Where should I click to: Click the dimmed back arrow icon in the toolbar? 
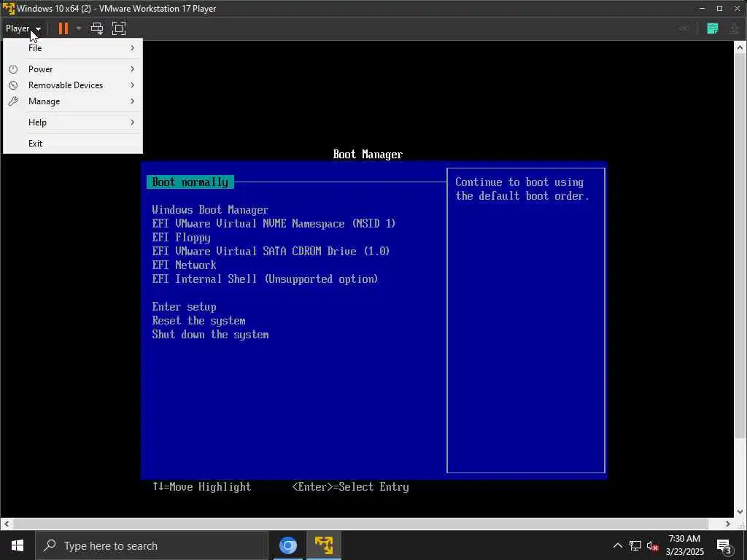click(x=683, y=28)
